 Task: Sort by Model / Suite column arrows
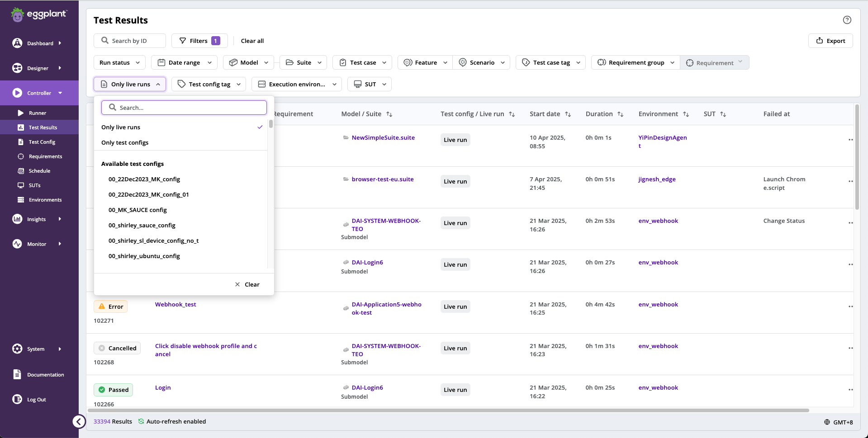pyautogui.click(x=389, y=114)
